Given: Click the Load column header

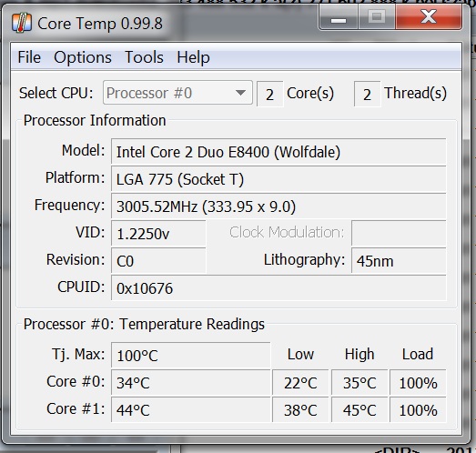Looking at the screenshot, I should 418,354.
